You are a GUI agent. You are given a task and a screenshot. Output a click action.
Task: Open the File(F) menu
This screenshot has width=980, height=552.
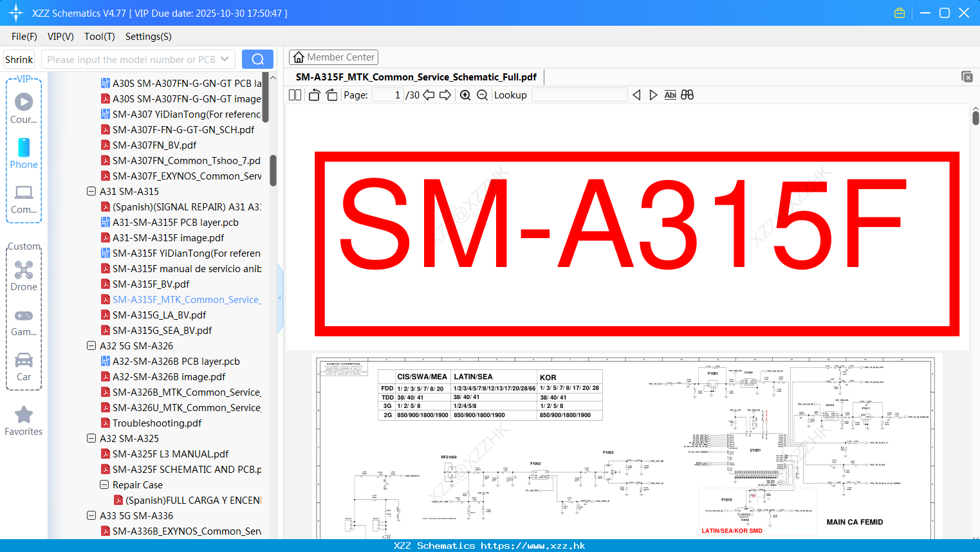coord(24,37)
